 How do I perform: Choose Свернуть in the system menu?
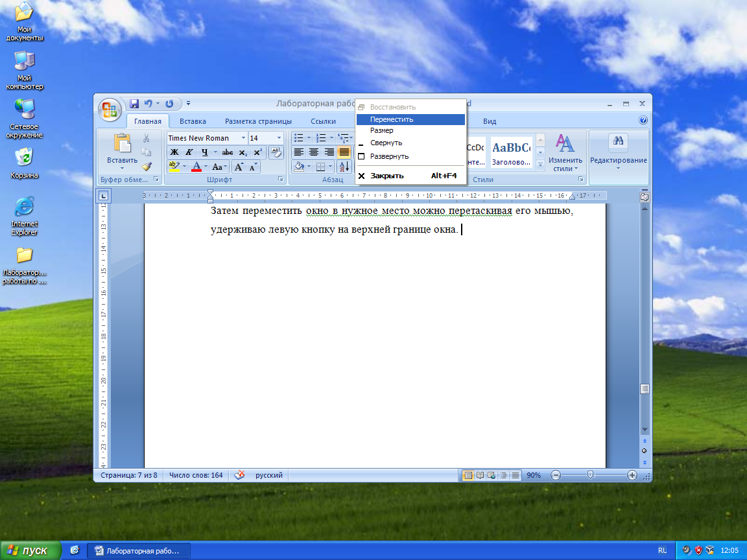click(x=410, y=143)
